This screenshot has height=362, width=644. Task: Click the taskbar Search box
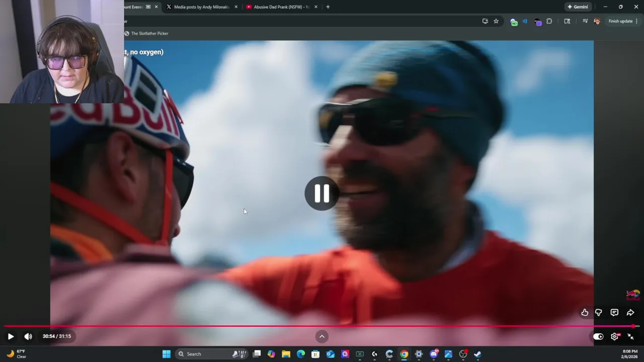pyautogui.click(x=211, y=354)
